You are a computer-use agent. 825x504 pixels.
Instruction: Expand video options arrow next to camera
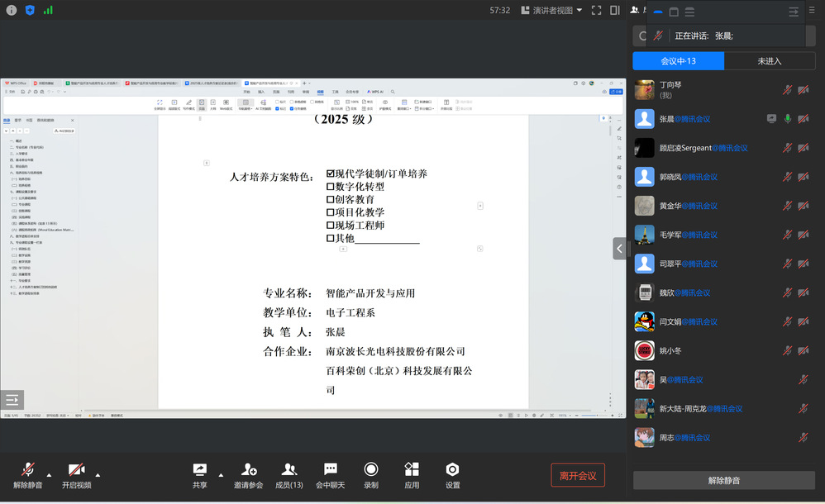(x=98, y=475)
